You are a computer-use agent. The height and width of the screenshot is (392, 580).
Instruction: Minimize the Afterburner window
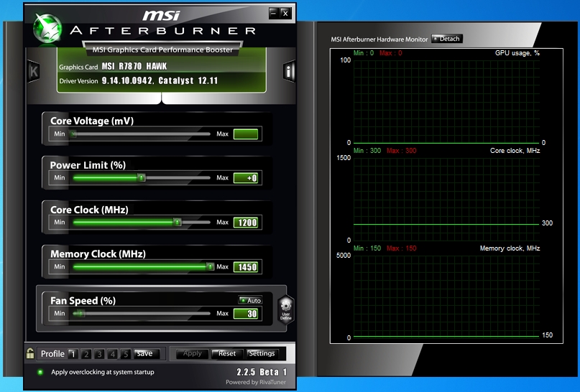tap(273, 14)
